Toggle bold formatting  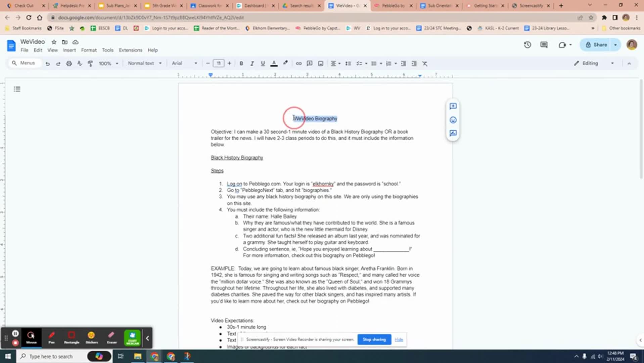(241, 64)
